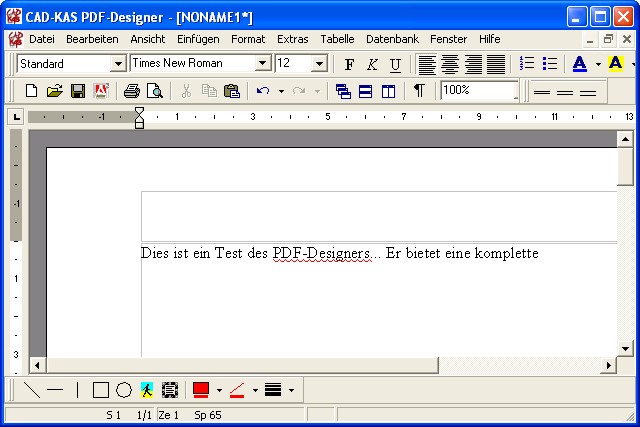The width and height of the screenshot is (640, 427).
Task: Click the Print preview icon
Action: [x=155, y=91]
